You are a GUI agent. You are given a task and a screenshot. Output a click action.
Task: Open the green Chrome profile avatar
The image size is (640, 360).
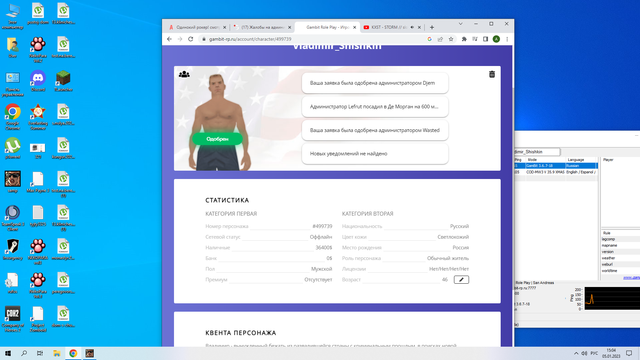496,39
